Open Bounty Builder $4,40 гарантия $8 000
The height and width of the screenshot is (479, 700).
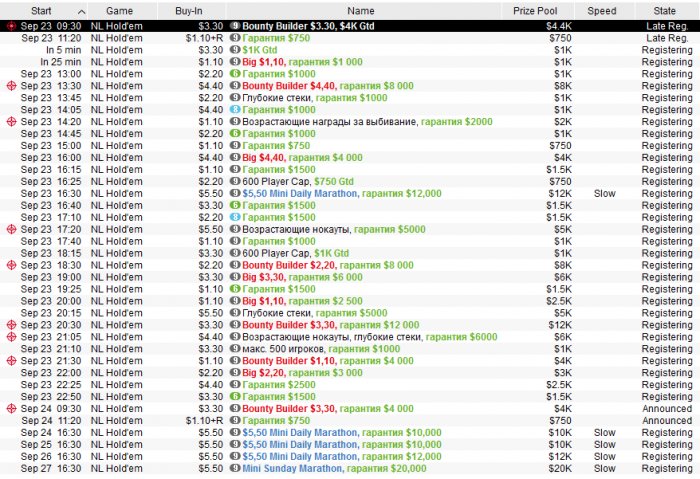coord(350,86)
